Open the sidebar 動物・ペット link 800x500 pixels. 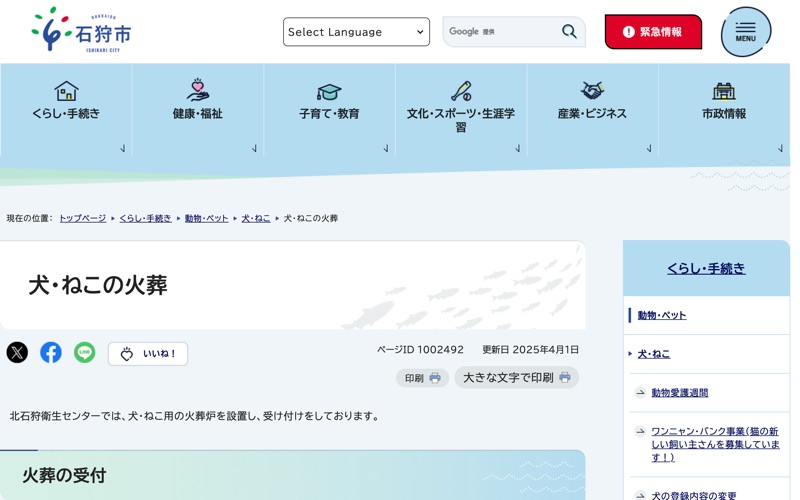[x=662, y=315]
